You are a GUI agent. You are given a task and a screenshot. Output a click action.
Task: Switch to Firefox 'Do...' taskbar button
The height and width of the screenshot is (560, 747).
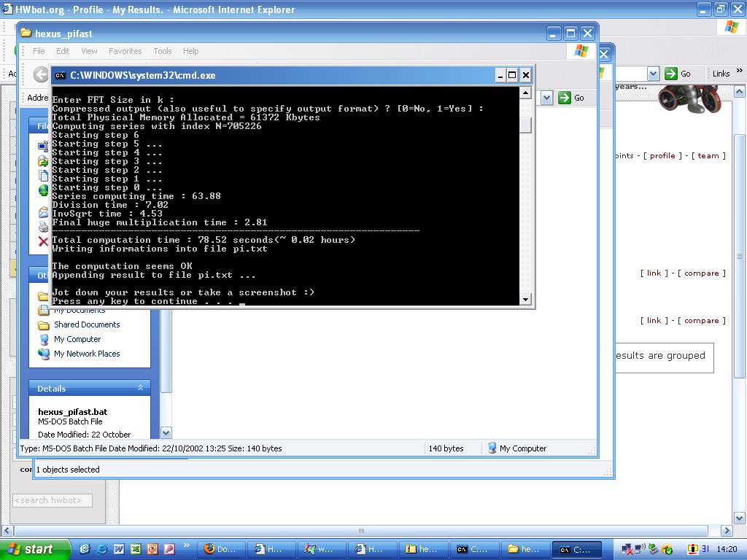[220, 549]
